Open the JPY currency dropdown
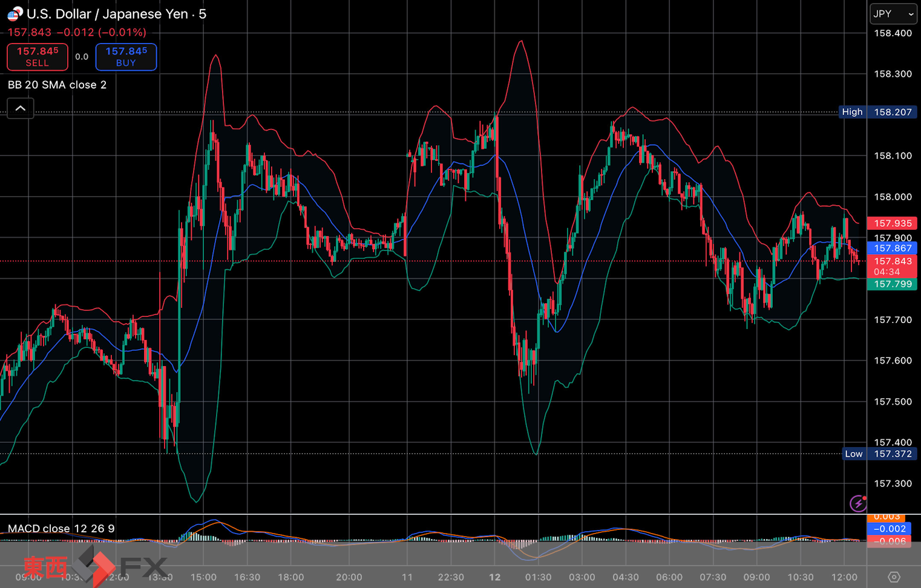The width and height of the screenshot is (921, 588). [x=893, y=13]
